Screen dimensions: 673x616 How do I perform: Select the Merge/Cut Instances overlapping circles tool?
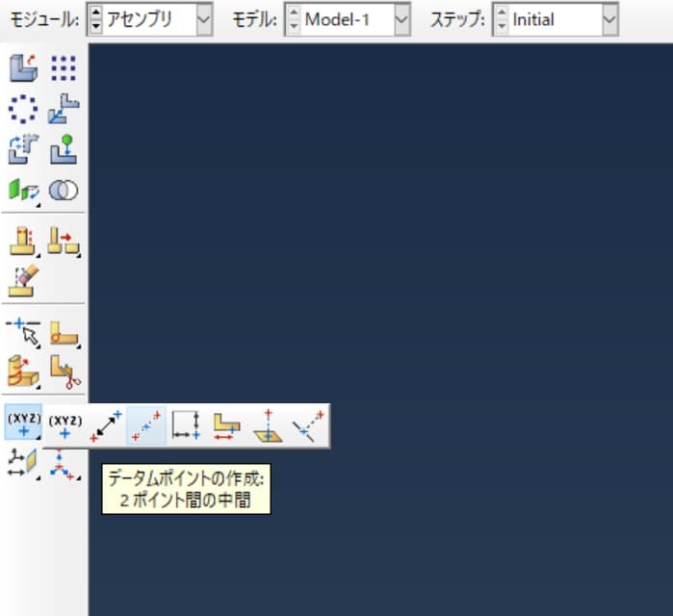tap(64, 191)
